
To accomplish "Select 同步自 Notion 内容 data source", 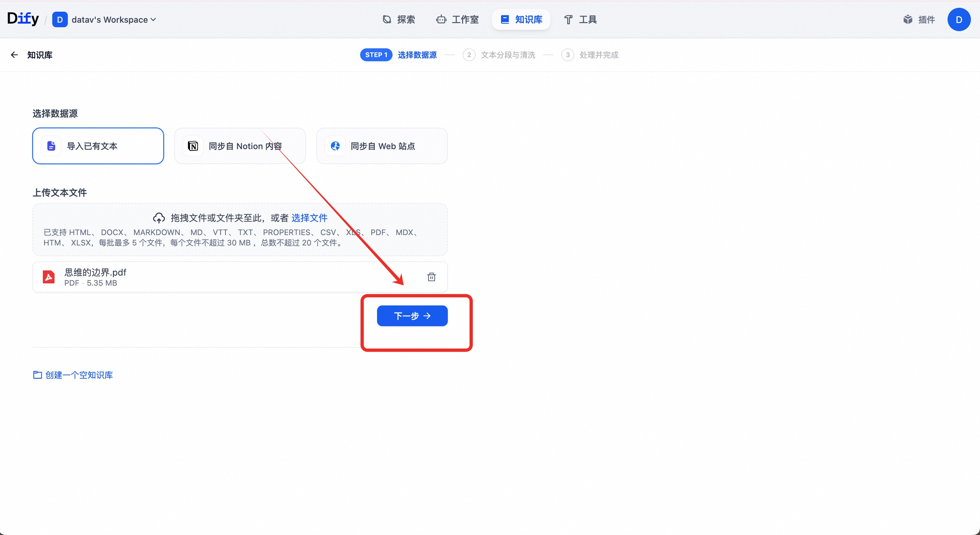I will pyautogui.click(x=240, y=146).
